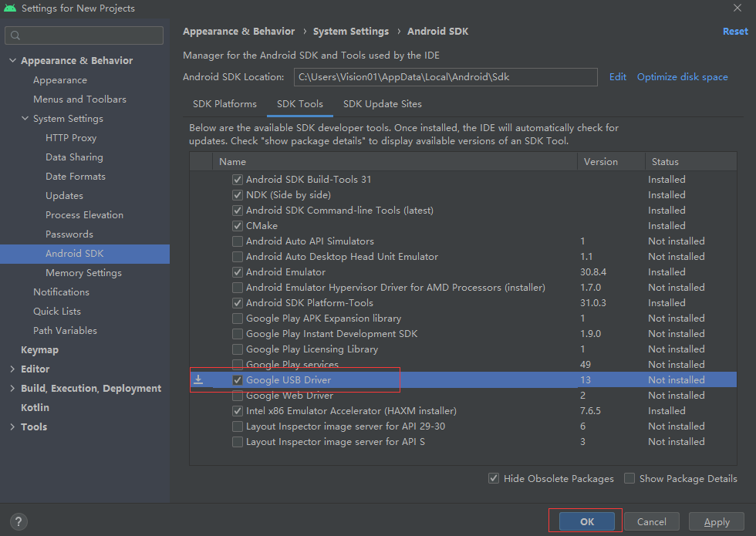Screen dimensions: 756x536
Task: Check Android Auto API Simulators
Action: 238,241
